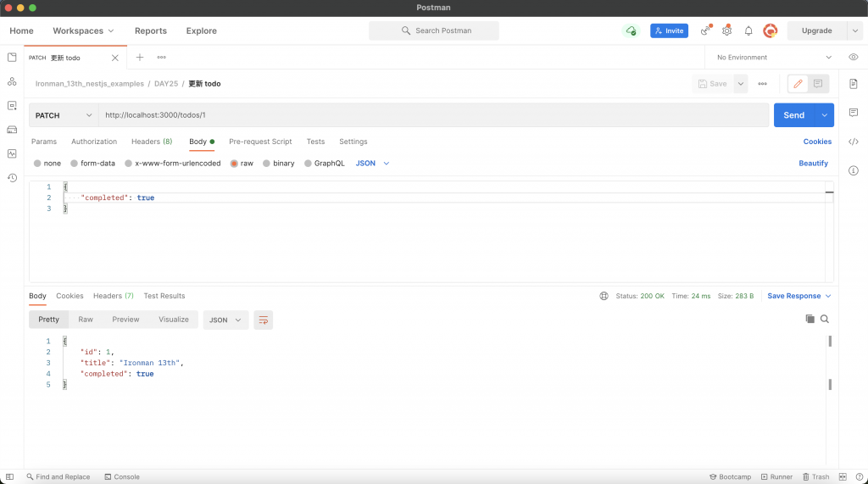Viewport: 868px width, 484px height.
Task: Expand the Save options arrow
Action: point(740,84)
